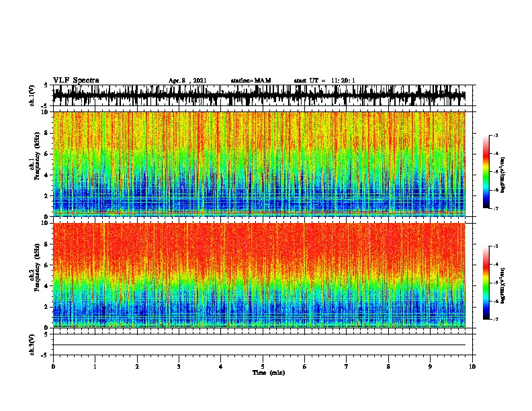Screen dimensions: 532x411
Task: Click the 'start UT = 11:20:1' text
Action: point(324,81)
